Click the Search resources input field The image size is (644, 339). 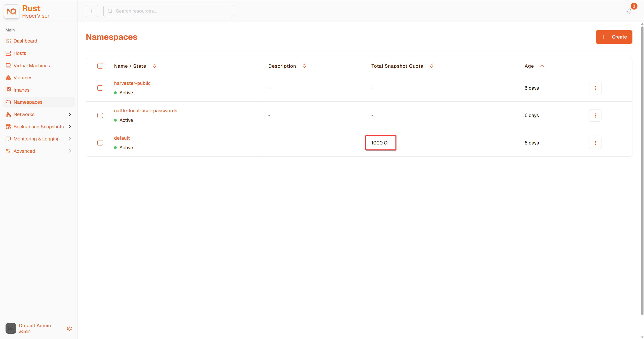tap(169, 11)
